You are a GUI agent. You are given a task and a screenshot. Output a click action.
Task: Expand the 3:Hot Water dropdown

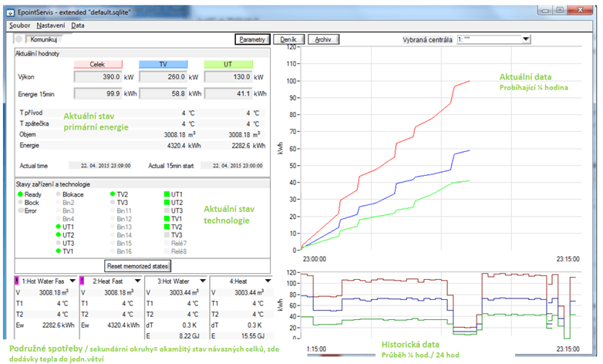203,281
